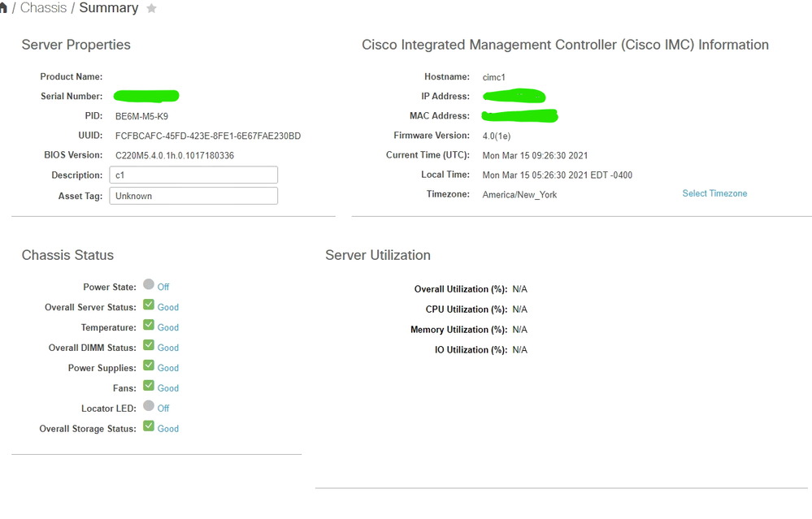
Task: Open the Select Timezone link
Action: 714,193
